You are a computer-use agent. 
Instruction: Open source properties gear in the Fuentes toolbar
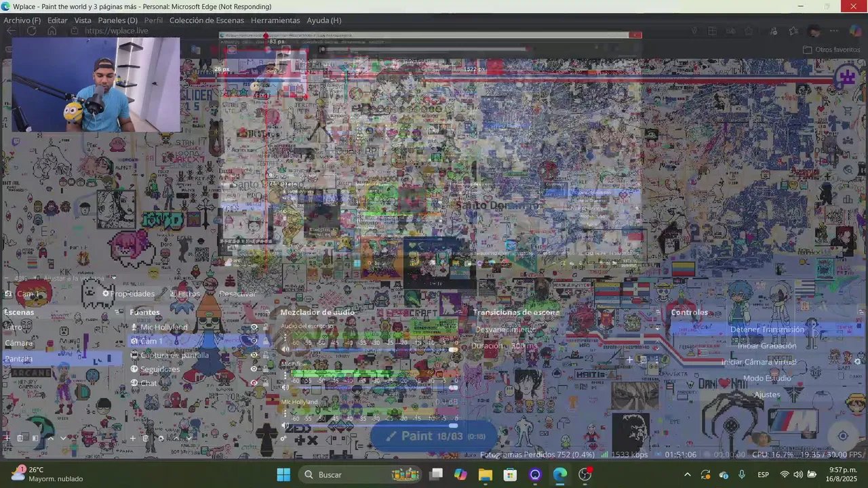pyautogui.click(x=160, y=438)
